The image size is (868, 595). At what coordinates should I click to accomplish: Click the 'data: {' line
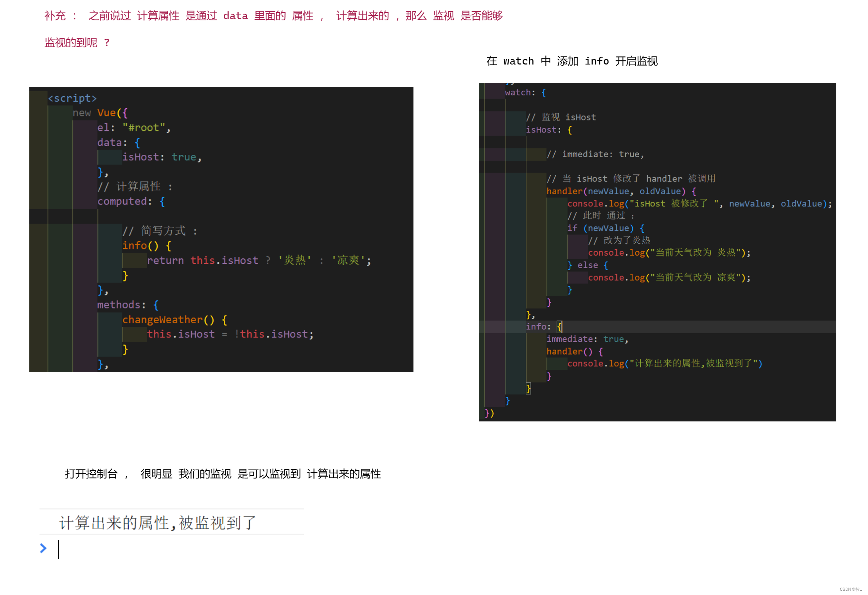[119, 143]
